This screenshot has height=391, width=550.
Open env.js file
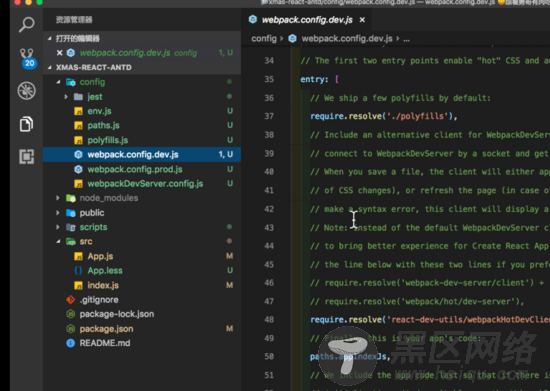[x=99, y=111]
